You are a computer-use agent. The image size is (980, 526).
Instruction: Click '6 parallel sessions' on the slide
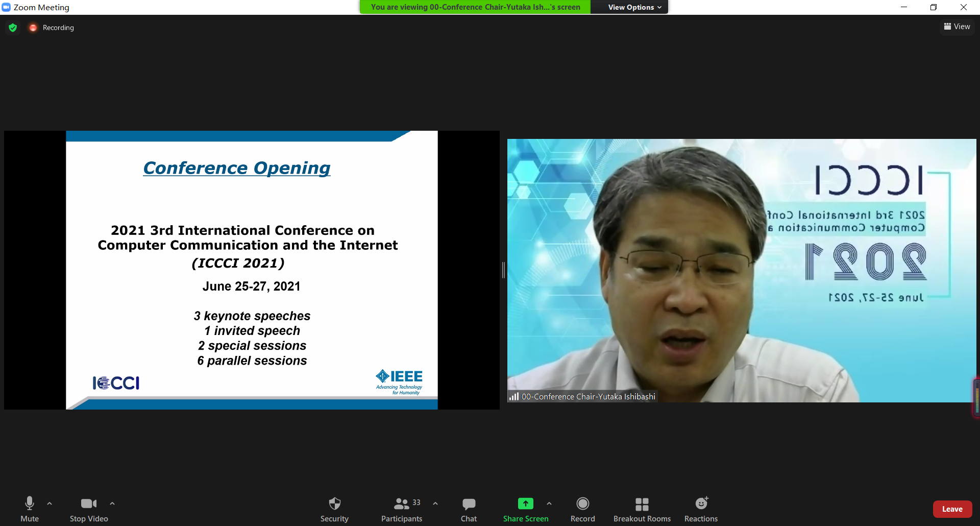click(252, 361)
